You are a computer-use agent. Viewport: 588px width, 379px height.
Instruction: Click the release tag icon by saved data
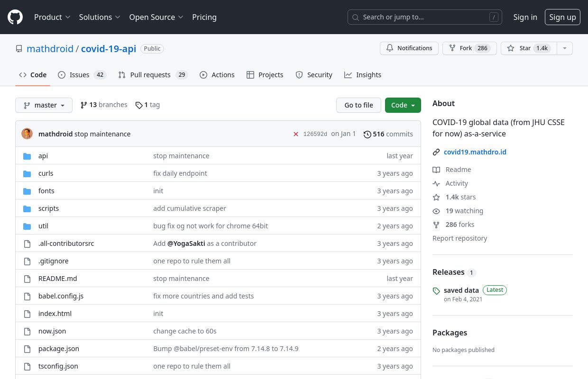coord(436,291)
